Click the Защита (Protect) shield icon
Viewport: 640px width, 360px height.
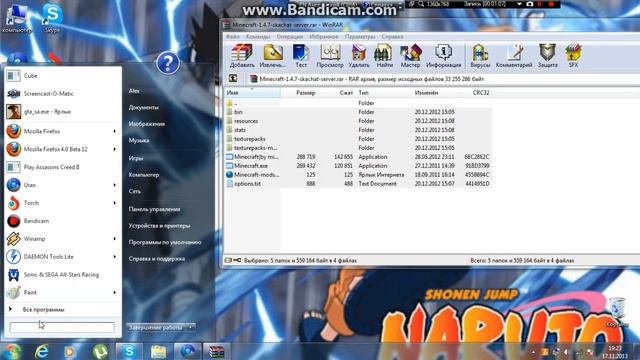click(547, 56)
